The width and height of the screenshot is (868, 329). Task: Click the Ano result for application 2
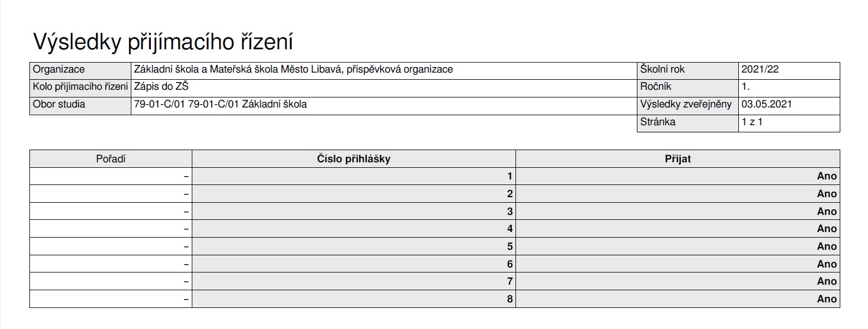[826, 194]
